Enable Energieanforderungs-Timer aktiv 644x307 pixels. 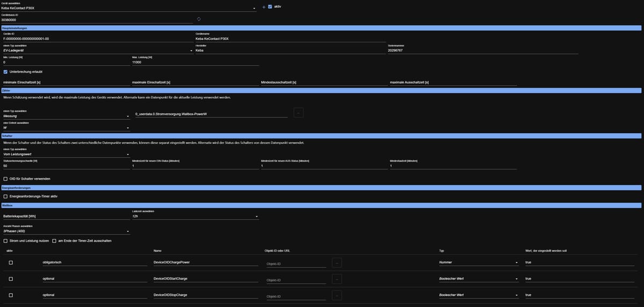point(6,196)
